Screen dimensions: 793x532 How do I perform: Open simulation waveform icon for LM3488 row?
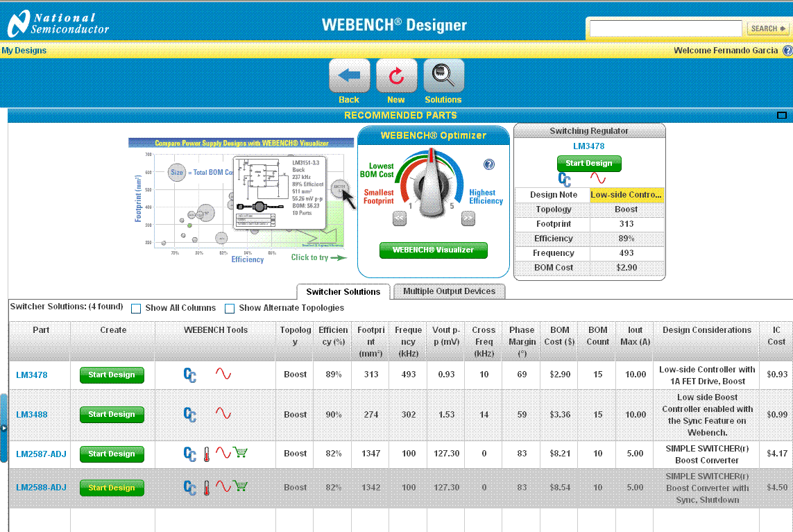click(x=223, y=413)
